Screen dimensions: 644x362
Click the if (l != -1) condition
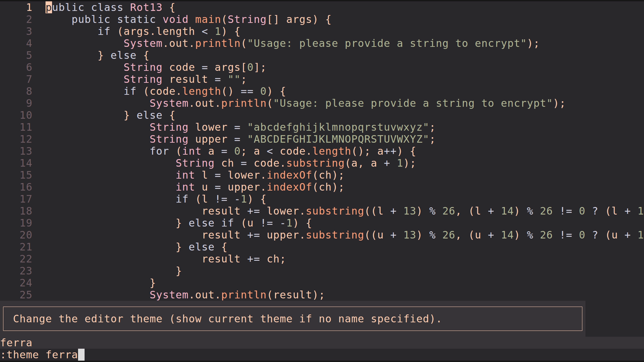click(x=221, y=199)
